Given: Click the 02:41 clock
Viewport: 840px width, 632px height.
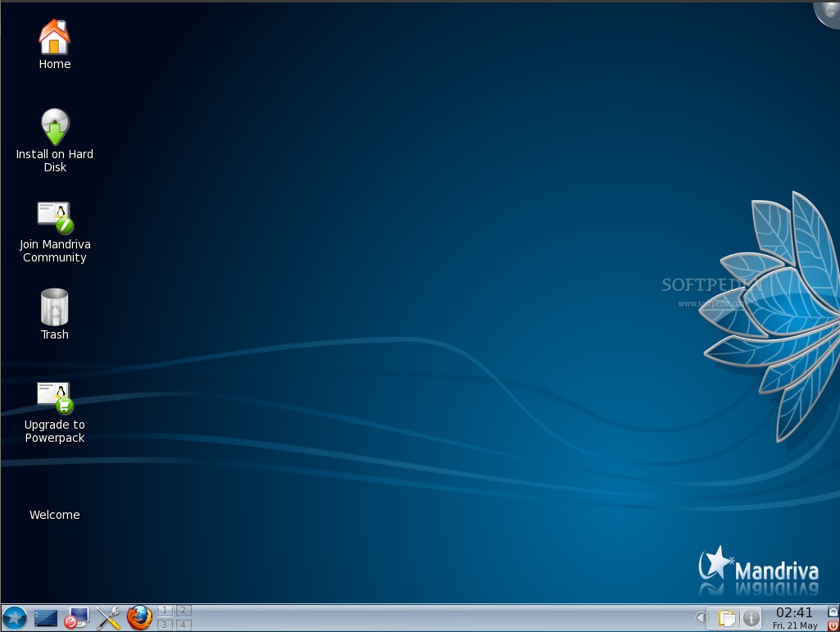Looking at the screenshot, I should (x=794, y=612).
